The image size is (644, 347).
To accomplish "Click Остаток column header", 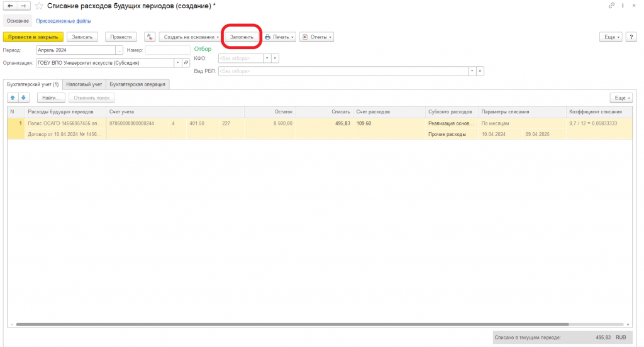I will [270, 112].
